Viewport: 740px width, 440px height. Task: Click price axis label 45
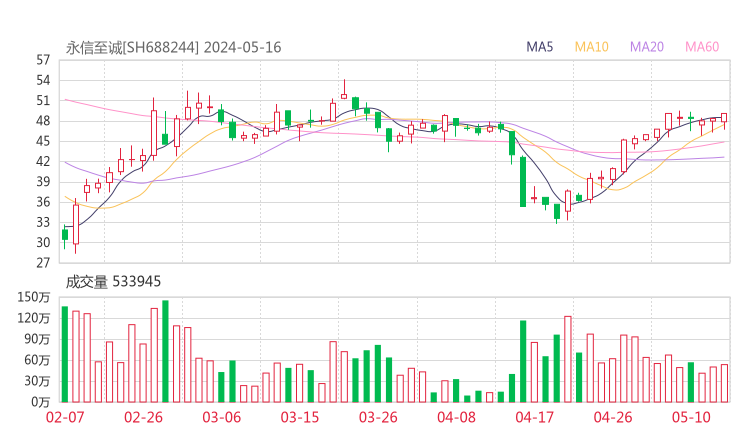[43, 141]
